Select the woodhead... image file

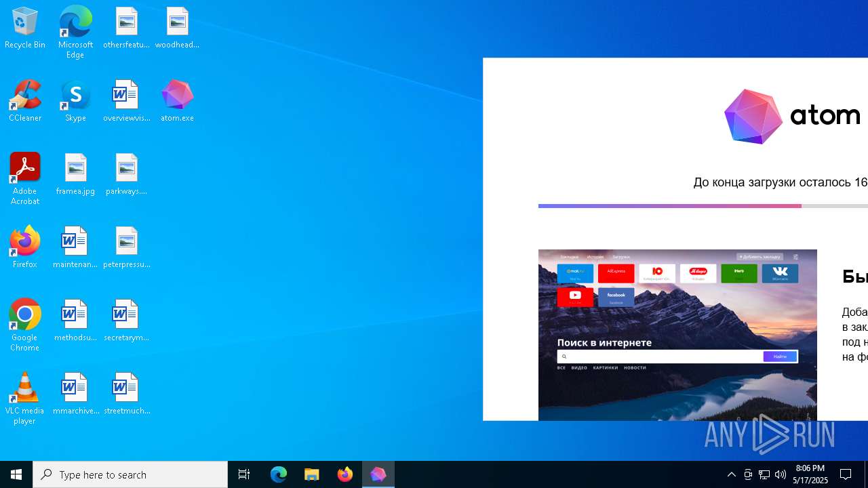coord(177,28)
